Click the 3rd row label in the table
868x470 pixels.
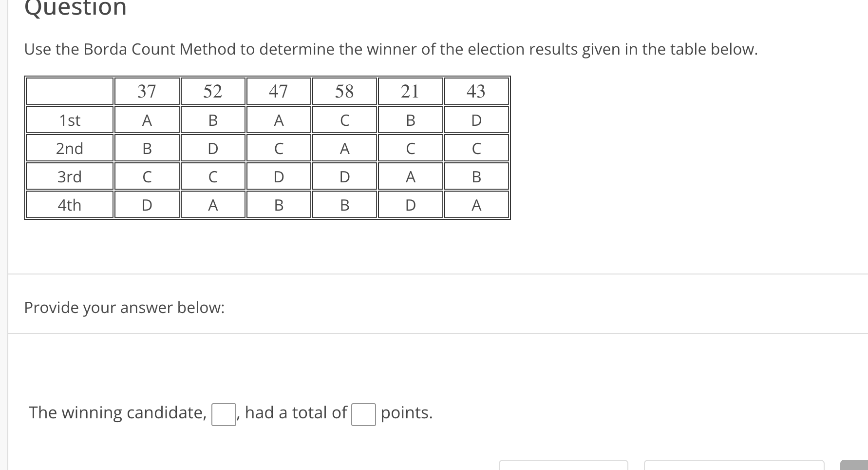[69, 176]
